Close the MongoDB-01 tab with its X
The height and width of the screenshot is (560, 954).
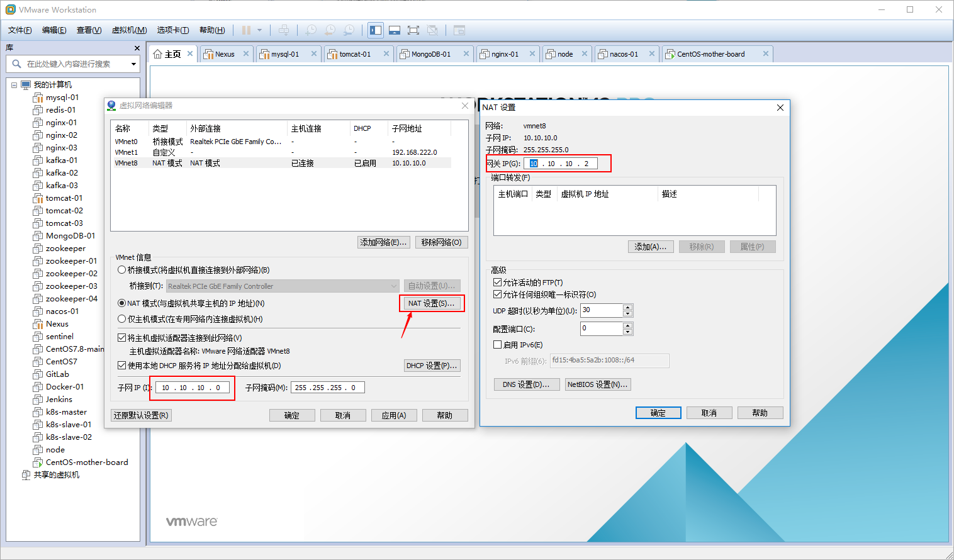pos(466,53)
